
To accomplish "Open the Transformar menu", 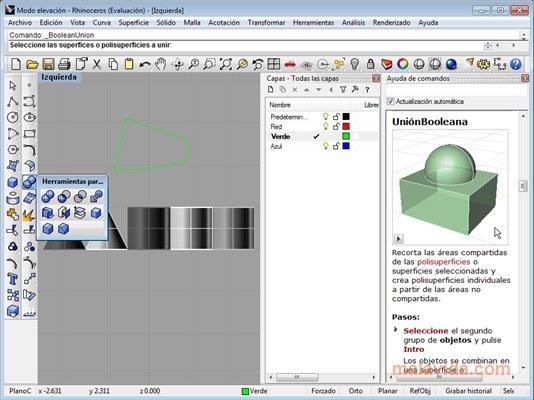I will (x=266, y=23).
